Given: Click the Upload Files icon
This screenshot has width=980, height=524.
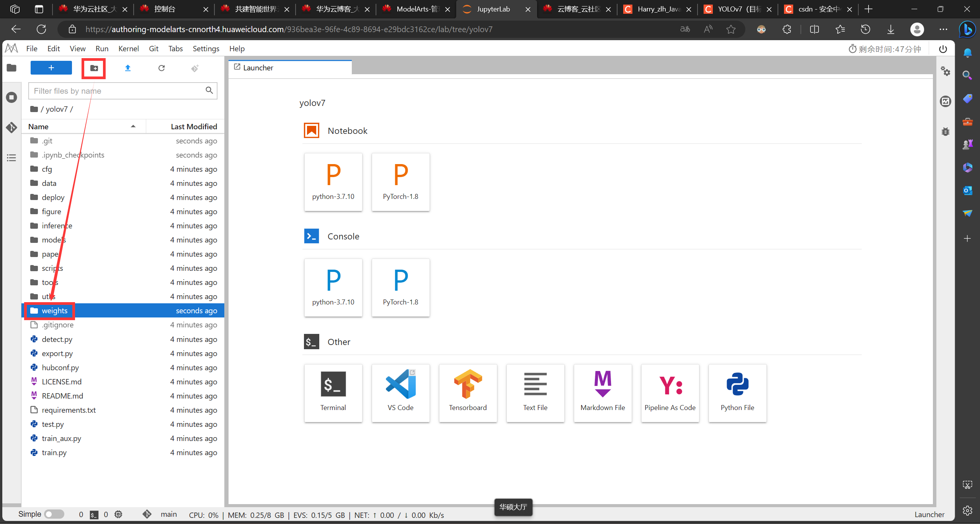Looking at the screenshot, I should point(128,68).
